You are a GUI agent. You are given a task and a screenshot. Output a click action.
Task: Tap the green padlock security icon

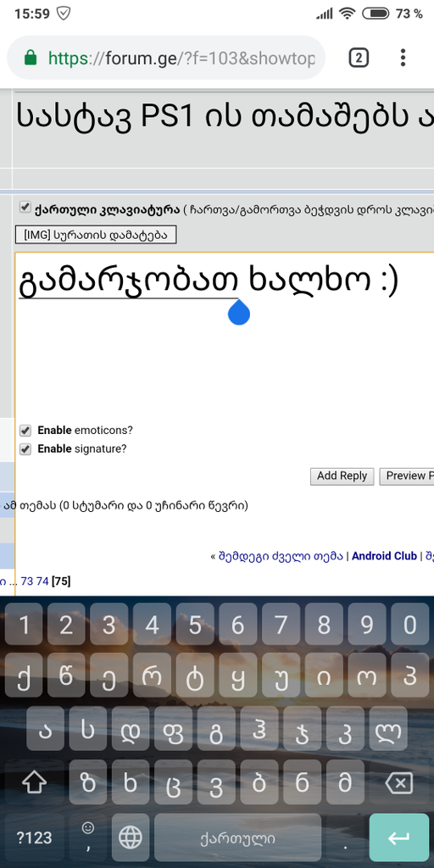[x=31, y=58]
